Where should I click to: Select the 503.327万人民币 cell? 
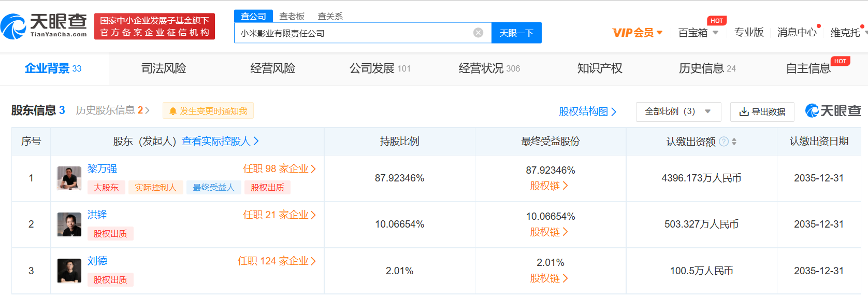click(701, 224)
